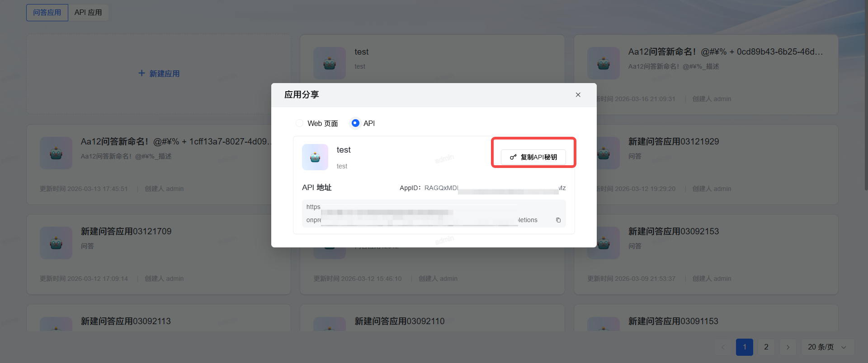Click the 新建应用 card

(x=159, y=74)
